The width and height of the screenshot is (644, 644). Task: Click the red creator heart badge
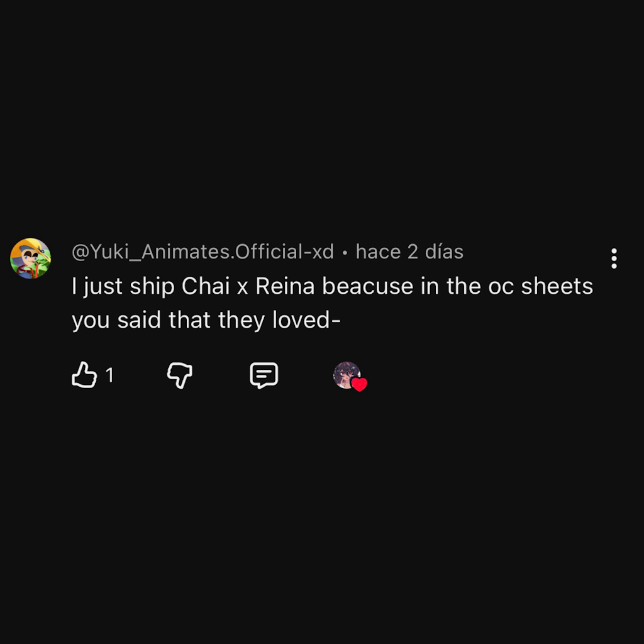[359, 384]
